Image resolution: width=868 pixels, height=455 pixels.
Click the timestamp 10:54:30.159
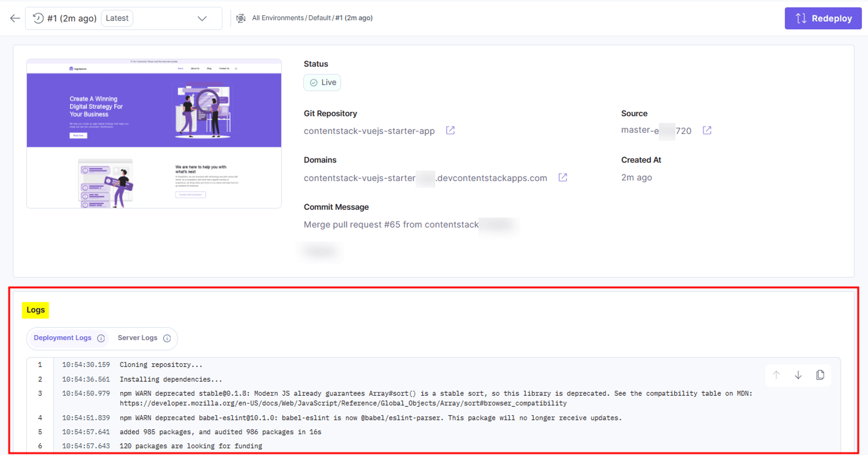pyautogui.click(x=86, y=364)
